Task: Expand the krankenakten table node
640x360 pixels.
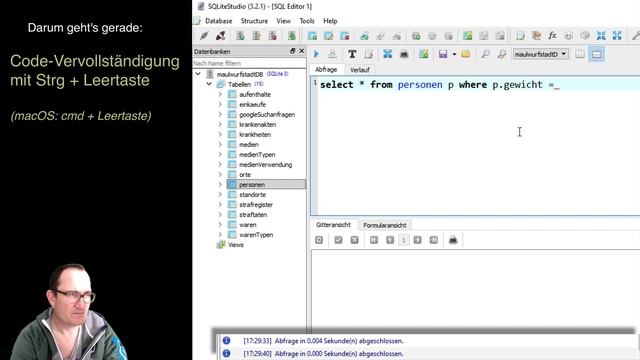Action: tap(220, 124)
